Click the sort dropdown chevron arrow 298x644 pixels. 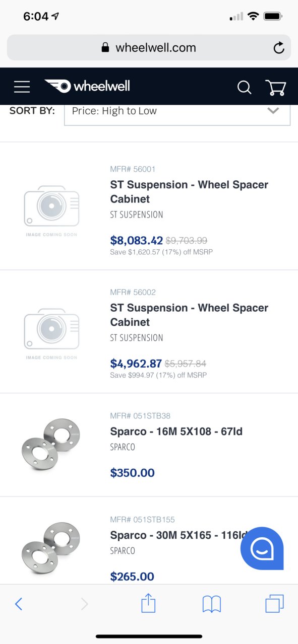click(x=273, y=111)
